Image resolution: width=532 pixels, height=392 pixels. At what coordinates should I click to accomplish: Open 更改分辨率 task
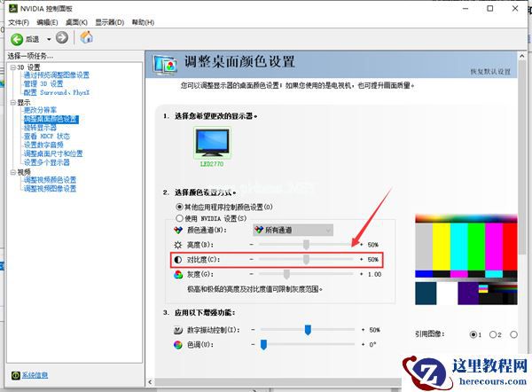point(40,110)
